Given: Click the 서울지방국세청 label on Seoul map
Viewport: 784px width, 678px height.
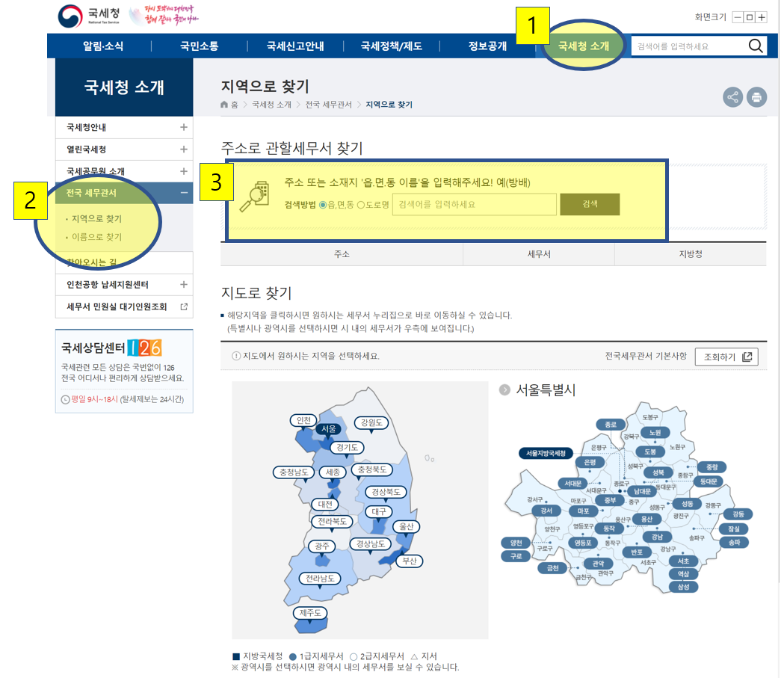Looking at the screenshot, I should (546, 453).
